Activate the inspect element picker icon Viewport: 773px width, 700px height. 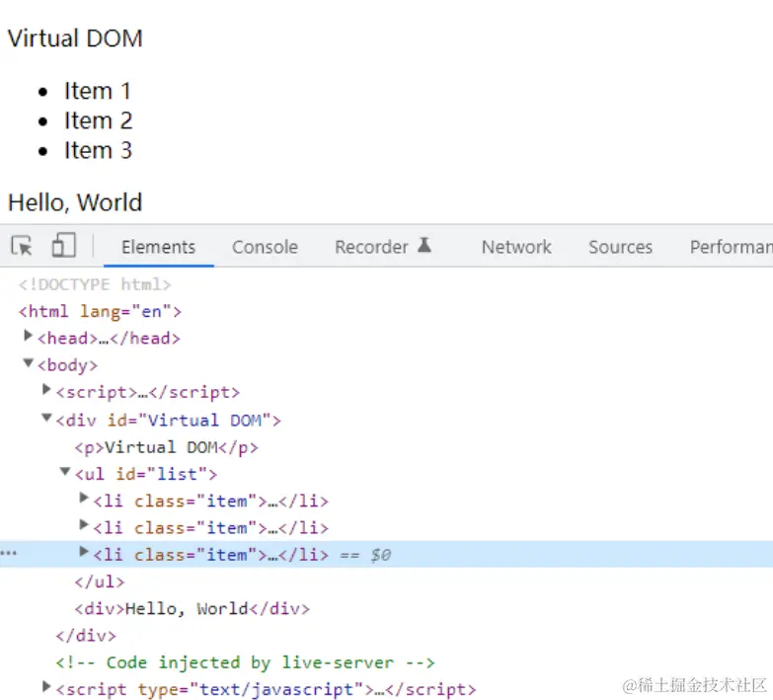tap(22, 246)
